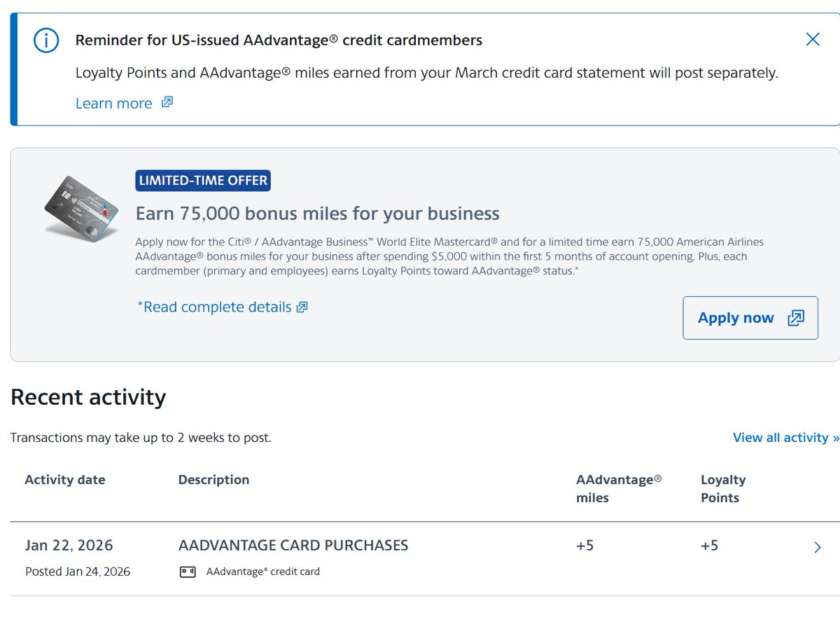Select the AADVANTAGE CARD PURCHASES description
This screenshot has width=840, height=622.
(293, 545)
